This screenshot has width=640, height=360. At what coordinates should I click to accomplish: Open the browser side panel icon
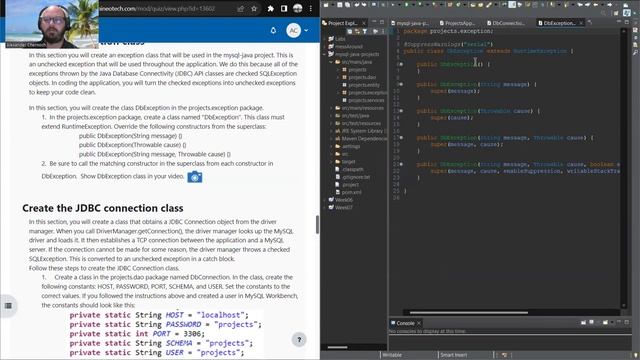[284, 8]
